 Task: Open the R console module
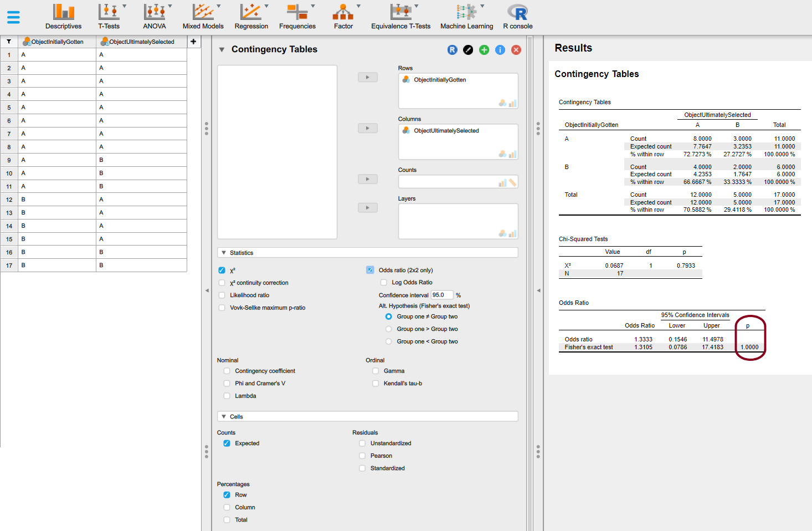(x=518, y=17)
